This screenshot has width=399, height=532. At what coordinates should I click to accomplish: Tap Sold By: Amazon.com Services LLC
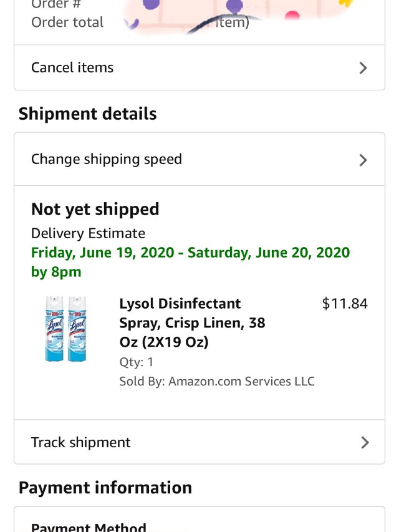pyautogui.click(x=217, y=381)
